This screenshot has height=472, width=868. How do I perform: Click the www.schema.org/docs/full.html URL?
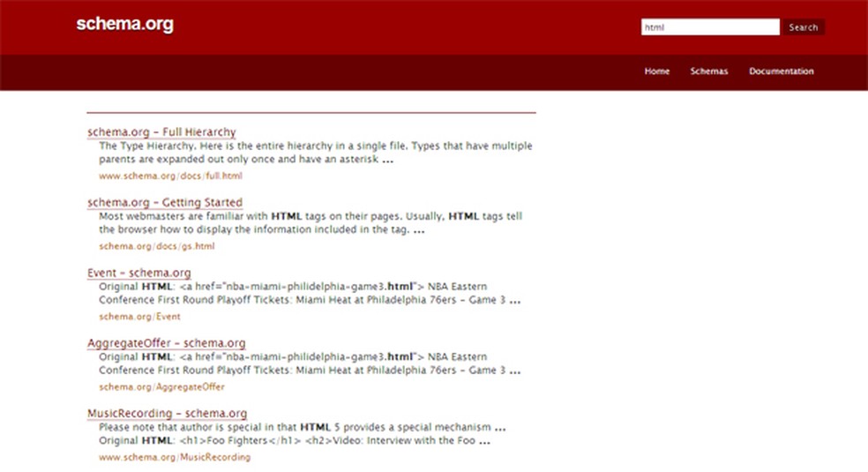[x=170, y=176]
